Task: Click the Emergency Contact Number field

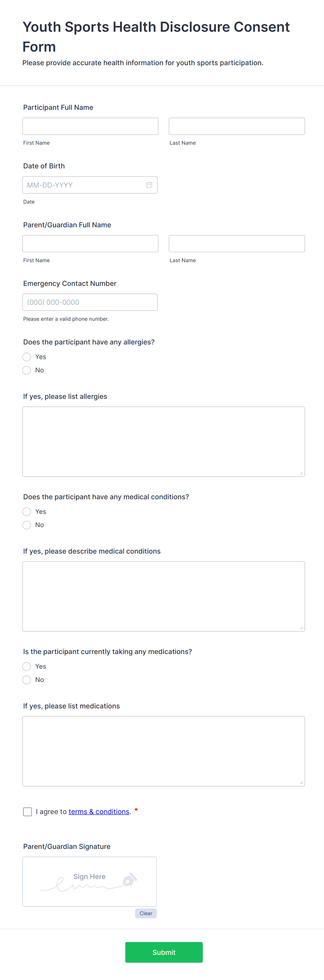Action: point(90,302)
